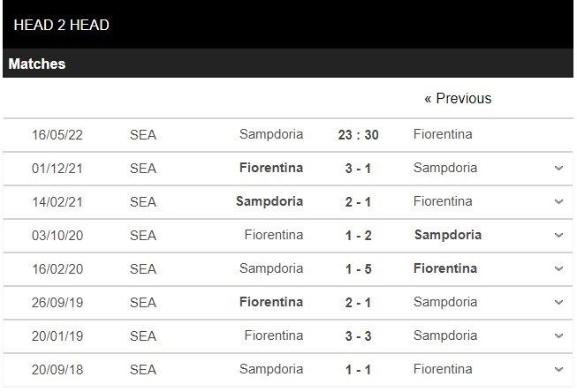Click the HEAD 2 HEAD title bar

click(62, 25)
